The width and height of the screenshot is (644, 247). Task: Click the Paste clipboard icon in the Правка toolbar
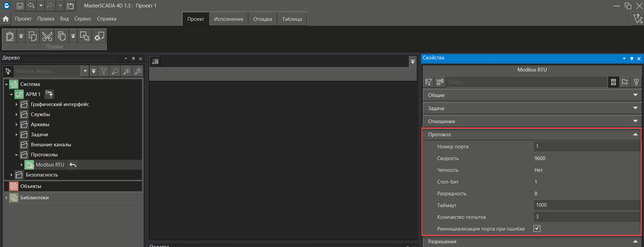click(10, 36)
